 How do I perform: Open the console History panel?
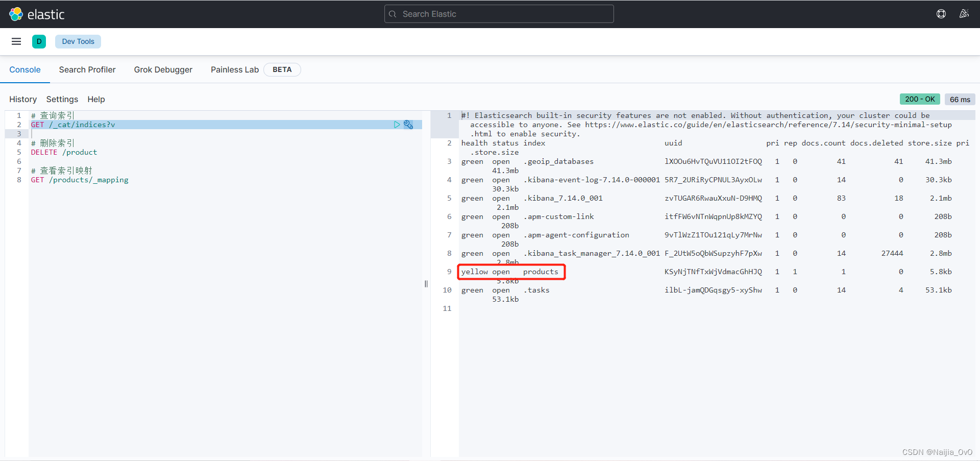click(22, 99)
